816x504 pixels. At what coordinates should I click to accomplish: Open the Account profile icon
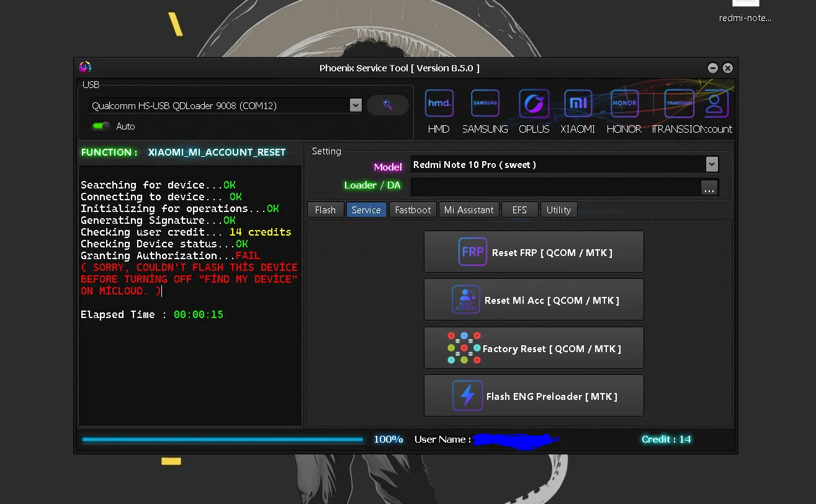click(x=715, y=104)
